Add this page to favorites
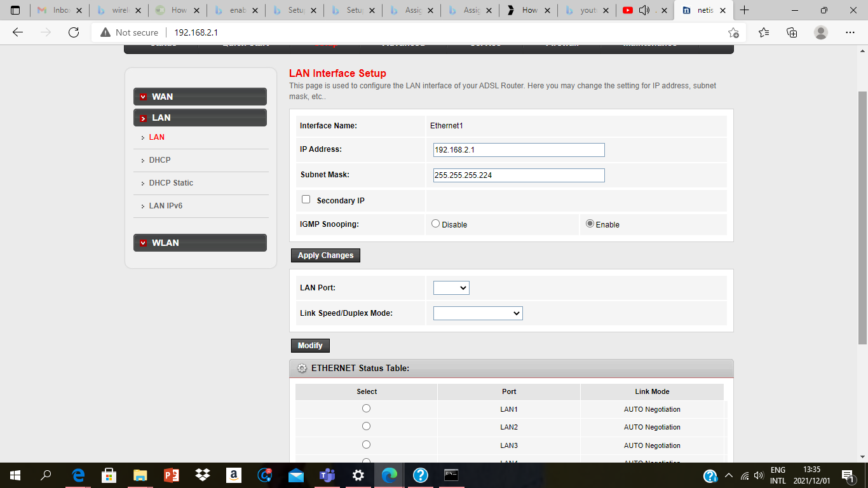This screenshot has width=868, height=488. click(733, 32)
